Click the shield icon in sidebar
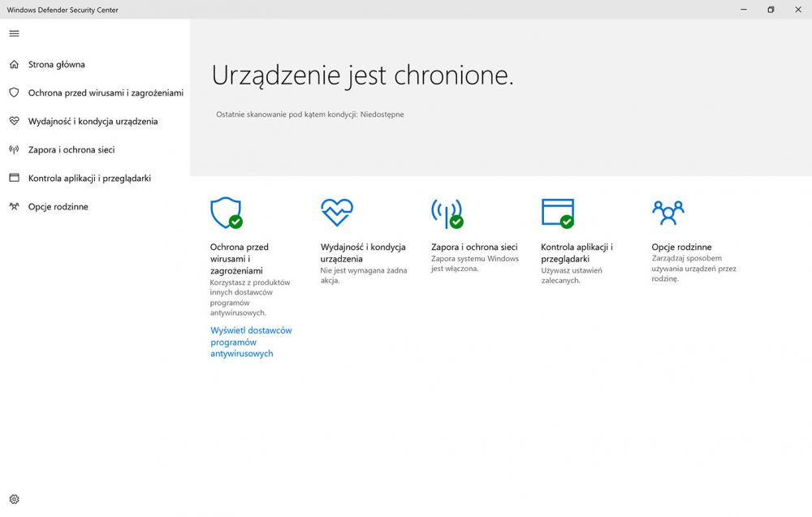812x517 pixels. pyautogui.click(x=14, y=93)
